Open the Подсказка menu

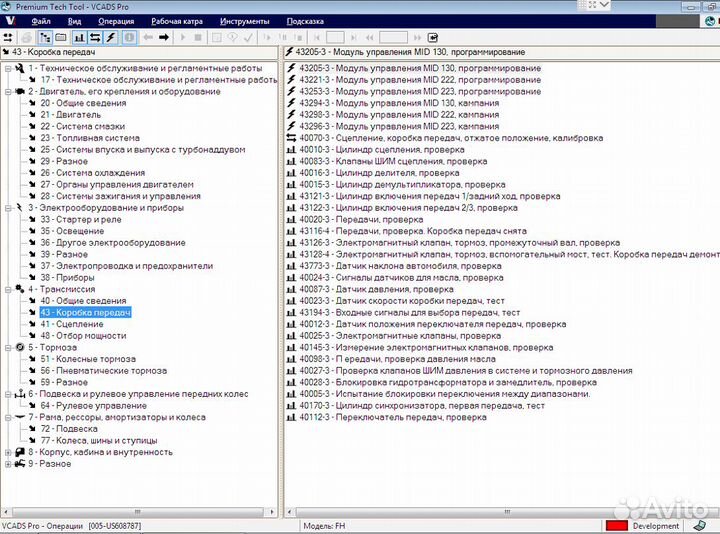(305, 21)
